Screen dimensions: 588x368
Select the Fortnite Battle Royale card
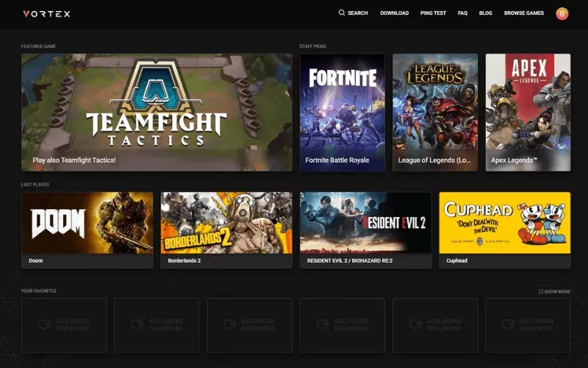(x=342, y=113)
